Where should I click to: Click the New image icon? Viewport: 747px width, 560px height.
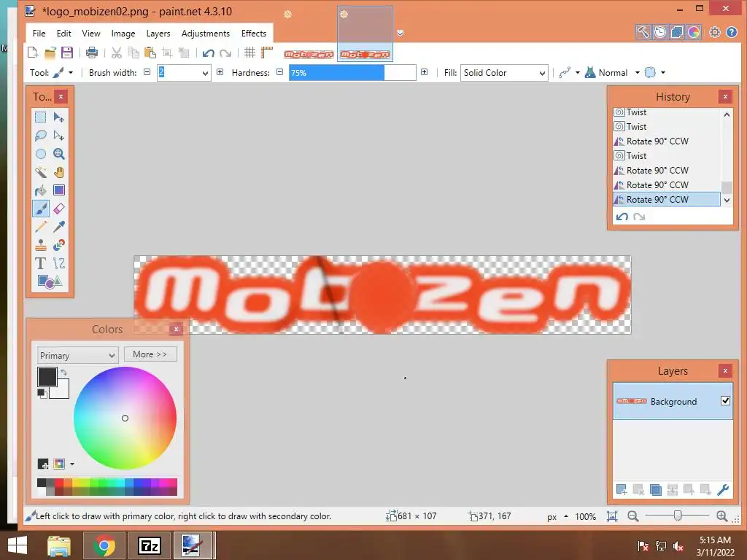32,52
